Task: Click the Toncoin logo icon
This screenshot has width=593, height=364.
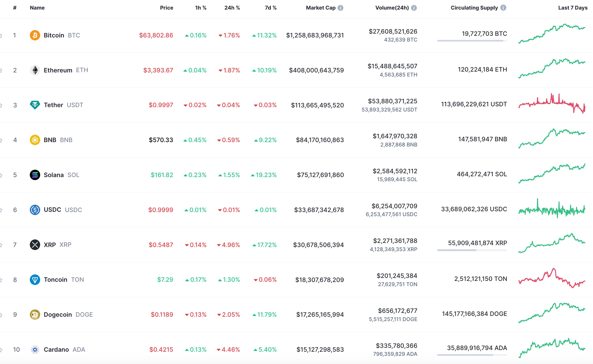Action: tap(35, 280)
